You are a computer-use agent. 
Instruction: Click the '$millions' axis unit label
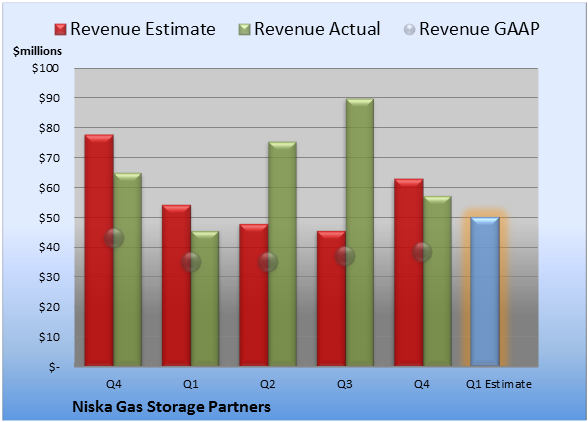38,51
